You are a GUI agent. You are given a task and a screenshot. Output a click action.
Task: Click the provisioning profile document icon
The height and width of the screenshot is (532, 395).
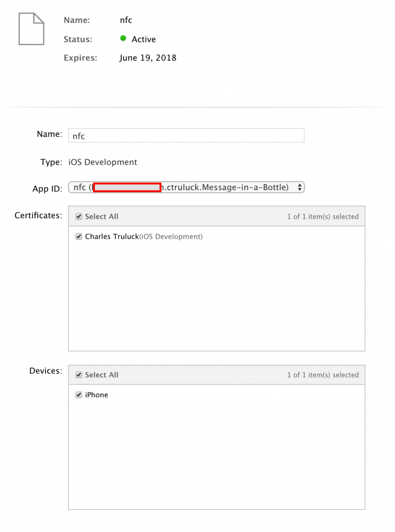31,28
